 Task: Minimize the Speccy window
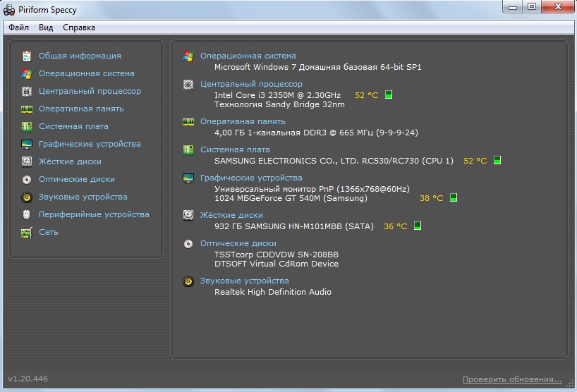513,7
